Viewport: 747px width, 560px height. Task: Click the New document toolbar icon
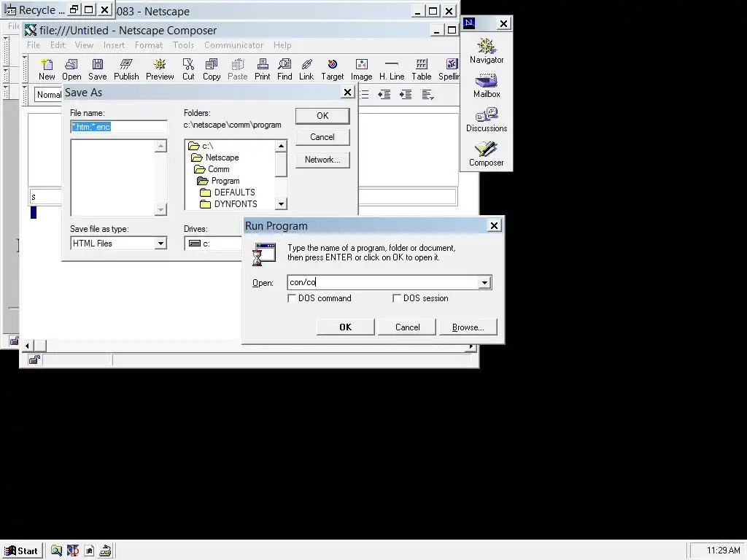pos(47,69)
